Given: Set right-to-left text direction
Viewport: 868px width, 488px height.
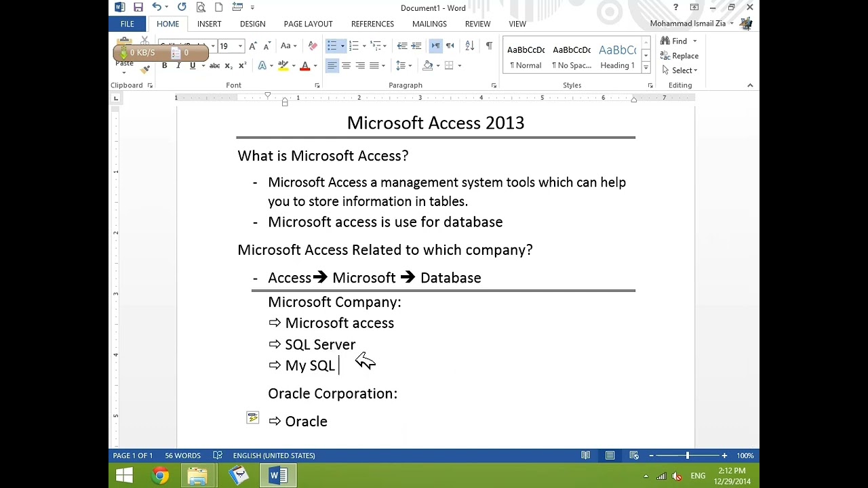Looking at the screenshot, I should [x=450, y=46].
